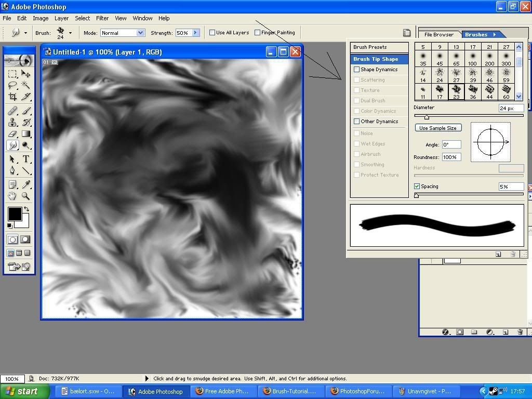The image size is (532, 399).
Task: Open the Mode dropdown set to Normal
Action: pos(140,33)
